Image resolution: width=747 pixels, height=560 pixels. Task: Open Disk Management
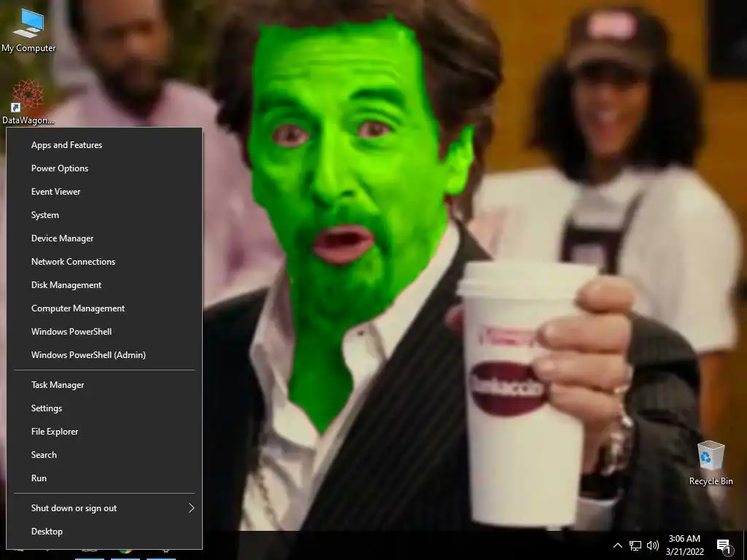(104, 285)
